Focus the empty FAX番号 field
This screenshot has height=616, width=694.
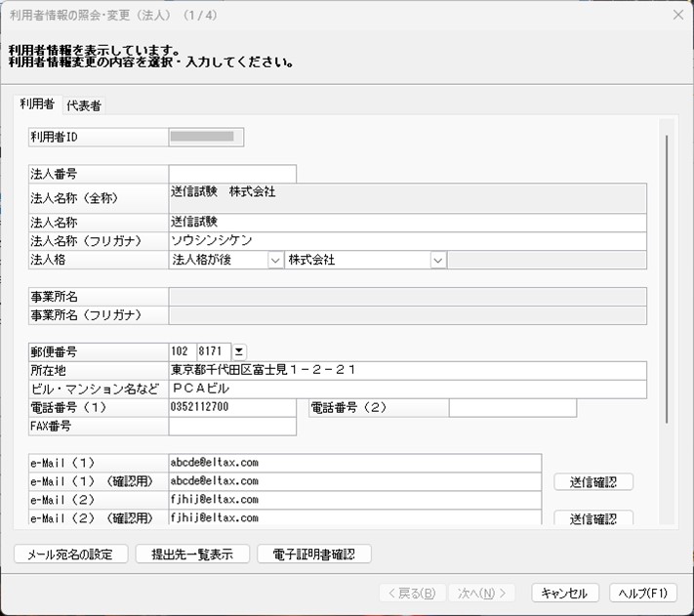tap(232, 427)
